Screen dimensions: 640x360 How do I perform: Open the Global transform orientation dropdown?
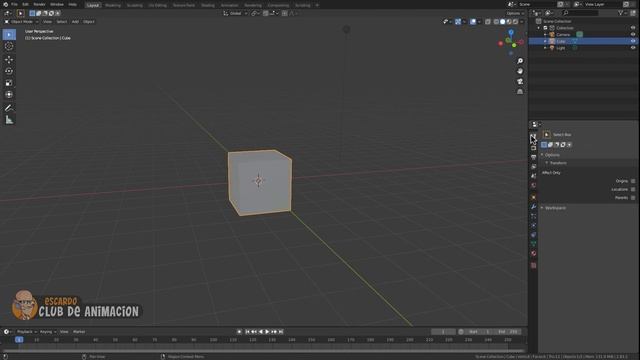(236, 13)
